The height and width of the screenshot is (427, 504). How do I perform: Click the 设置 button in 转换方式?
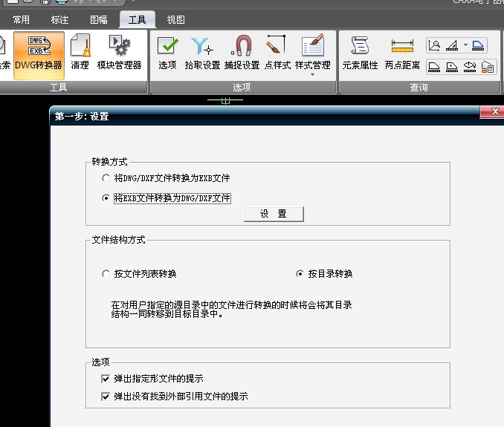[274, 214]
